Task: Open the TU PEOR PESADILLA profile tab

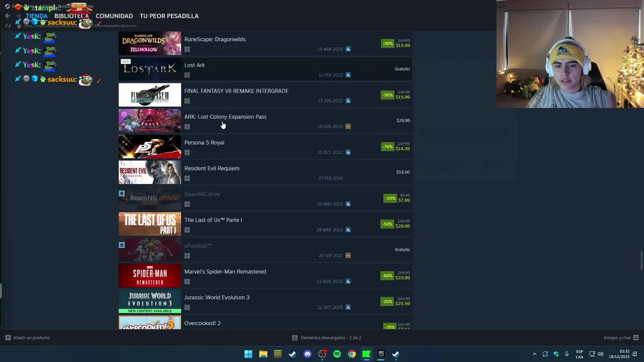Action: tap(169, 16)
